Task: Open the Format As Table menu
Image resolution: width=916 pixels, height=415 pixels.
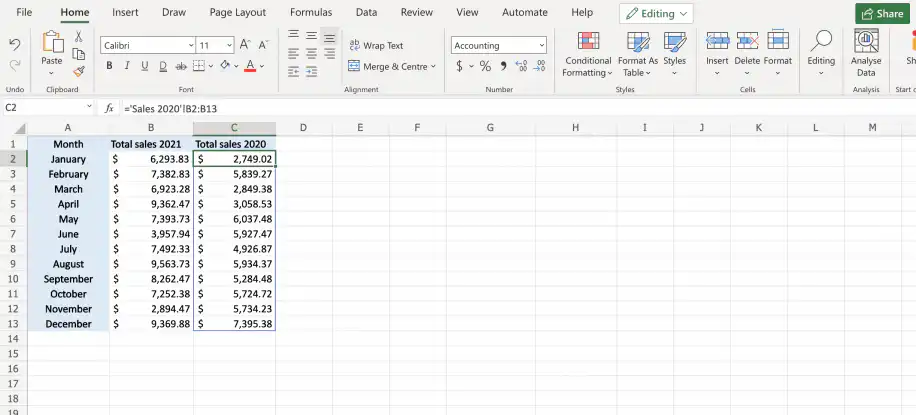Action: [x=637, y=54]
